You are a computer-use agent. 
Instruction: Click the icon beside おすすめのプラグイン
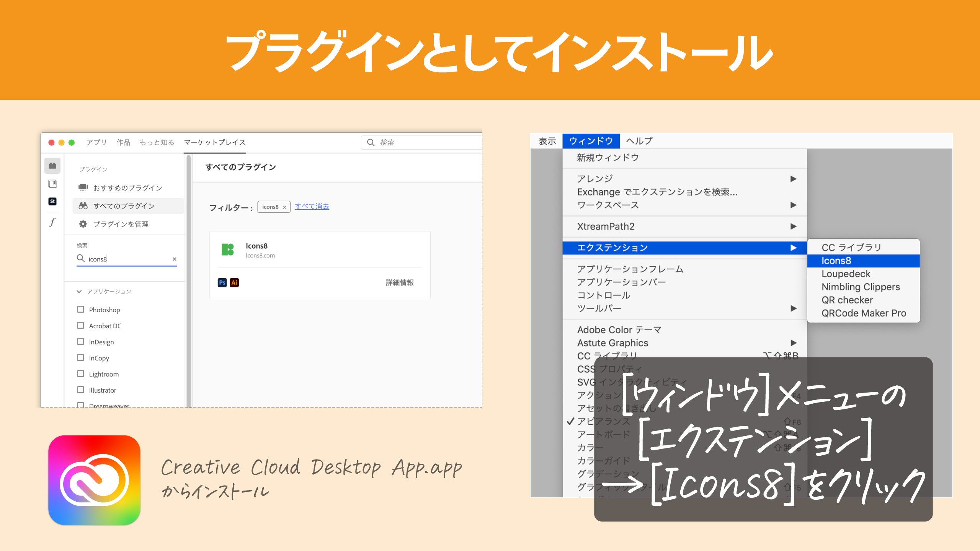(x=83, y=187)
